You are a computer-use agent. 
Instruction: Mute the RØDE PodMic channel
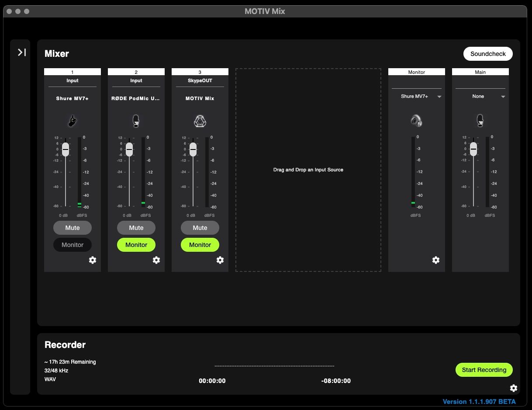coord(136,228)
